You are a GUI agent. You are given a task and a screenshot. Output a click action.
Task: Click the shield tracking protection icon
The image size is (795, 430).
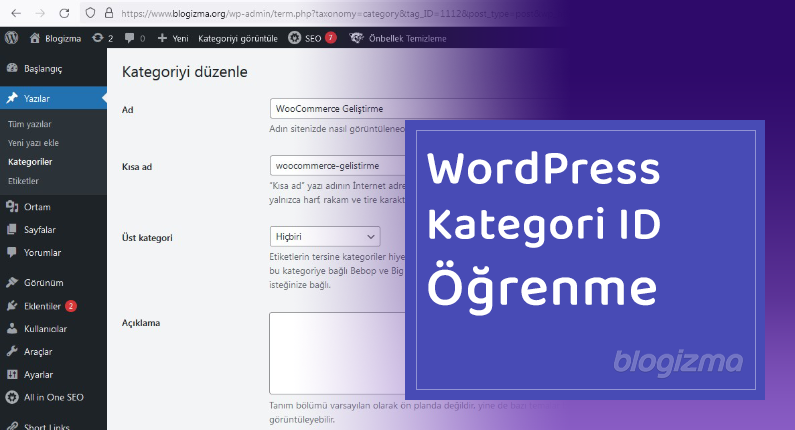(x=90, y=13)
